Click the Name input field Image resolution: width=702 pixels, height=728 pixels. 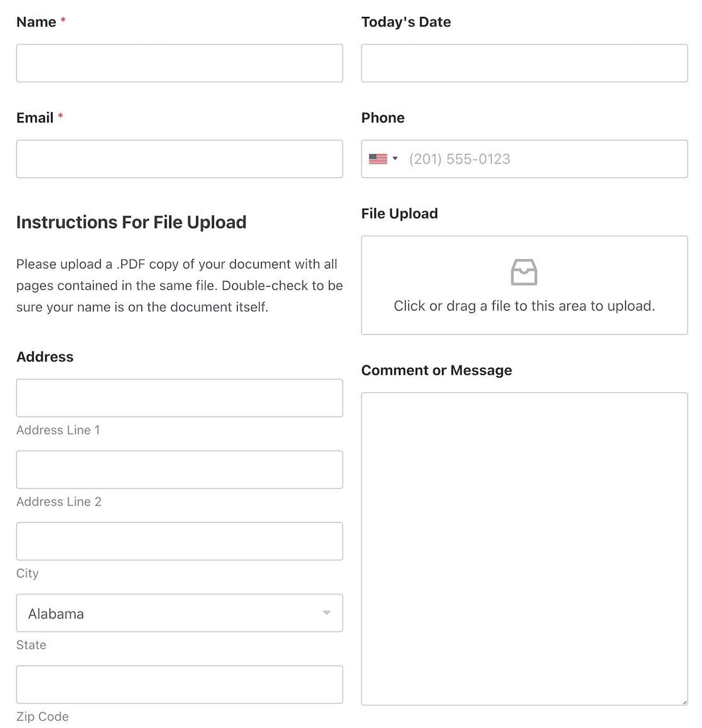point(179,63)
